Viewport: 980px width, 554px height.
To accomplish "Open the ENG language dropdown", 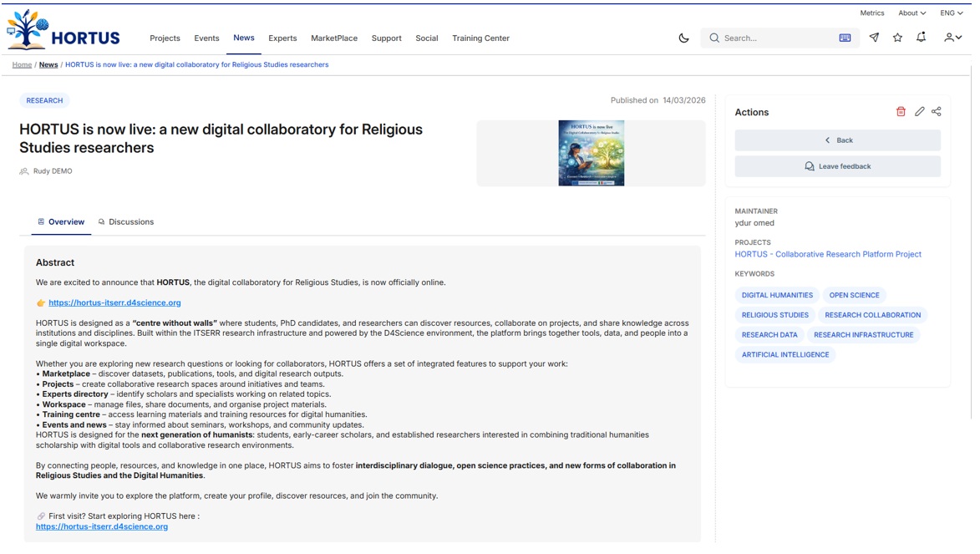I will click(952, 13).
